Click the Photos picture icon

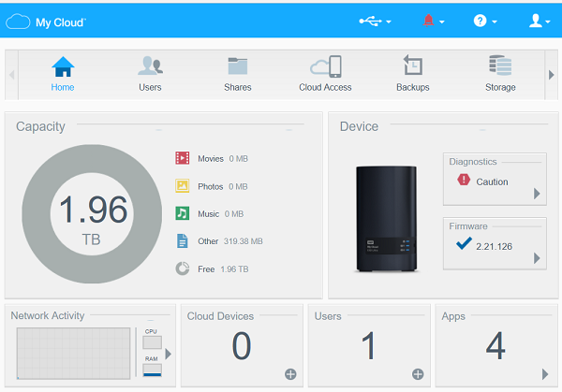183,186
